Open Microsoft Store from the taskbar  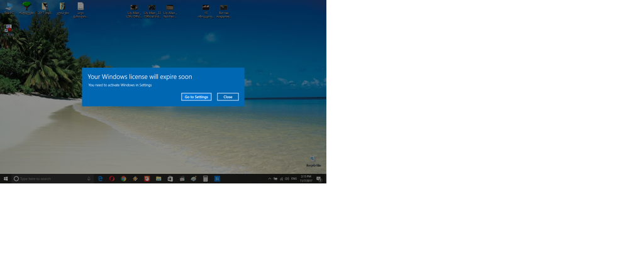point(170,179)
